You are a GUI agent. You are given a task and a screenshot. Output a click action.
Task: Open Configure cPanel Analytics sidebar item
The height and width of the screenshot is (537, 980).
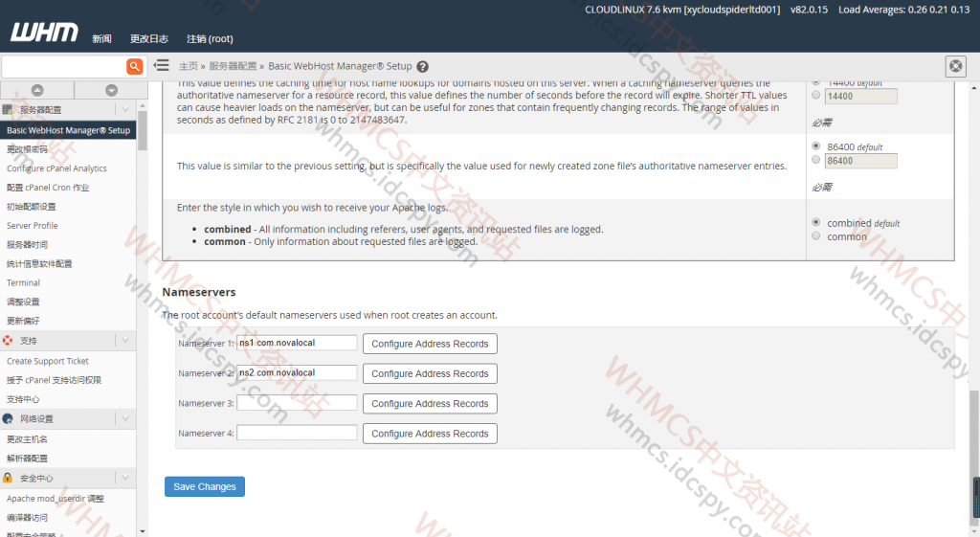click(56, 168)
